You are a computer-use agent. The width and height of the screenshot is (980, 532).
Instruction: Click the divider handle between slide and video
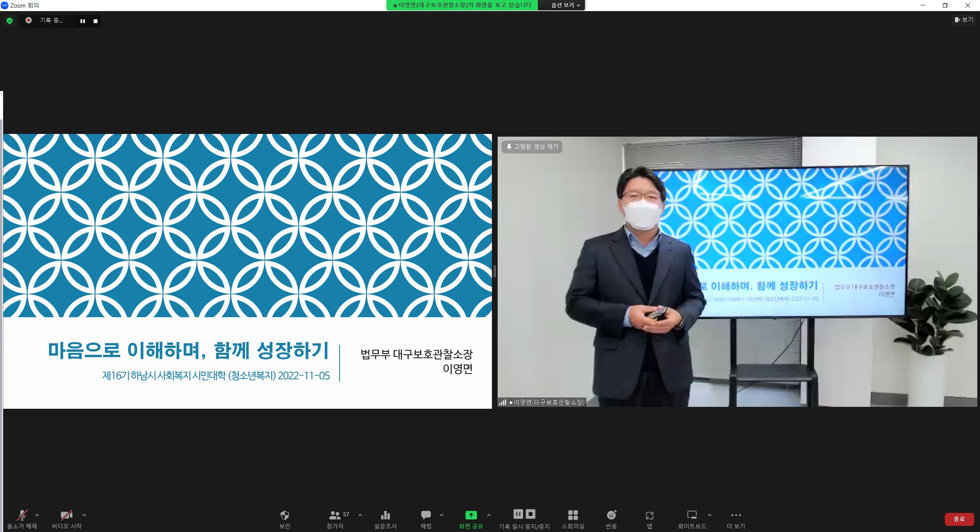pos(495,271)
